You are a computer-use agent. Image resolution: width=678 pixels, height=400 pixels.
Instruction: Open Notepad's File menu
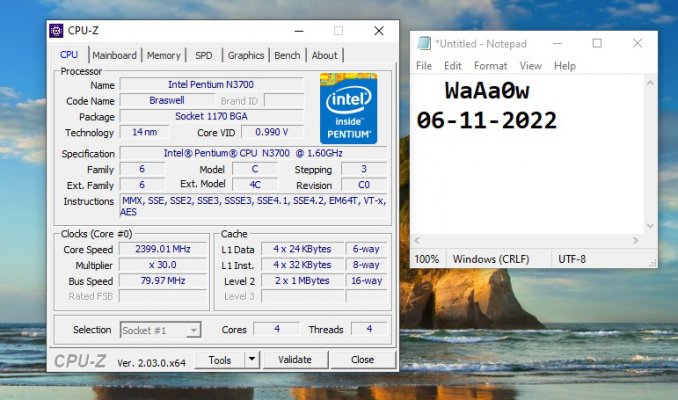(424, 66)
